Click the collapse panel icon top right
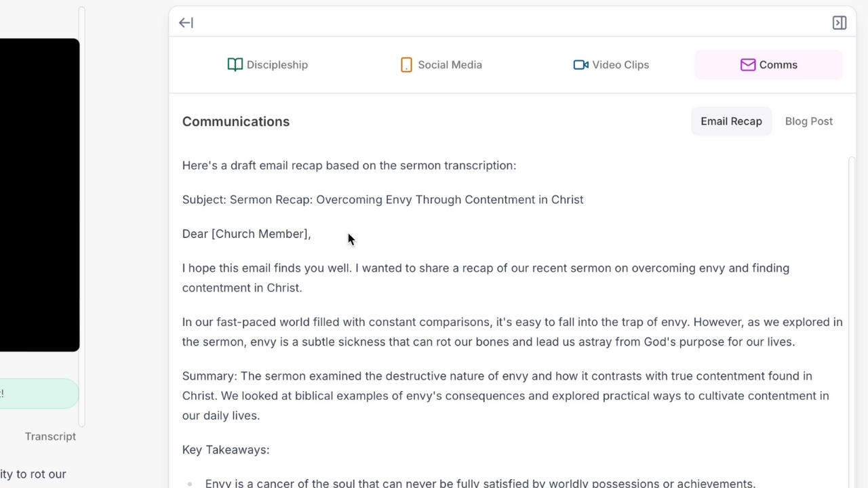Viewport: 868px width, 488px height. [839, 22]
